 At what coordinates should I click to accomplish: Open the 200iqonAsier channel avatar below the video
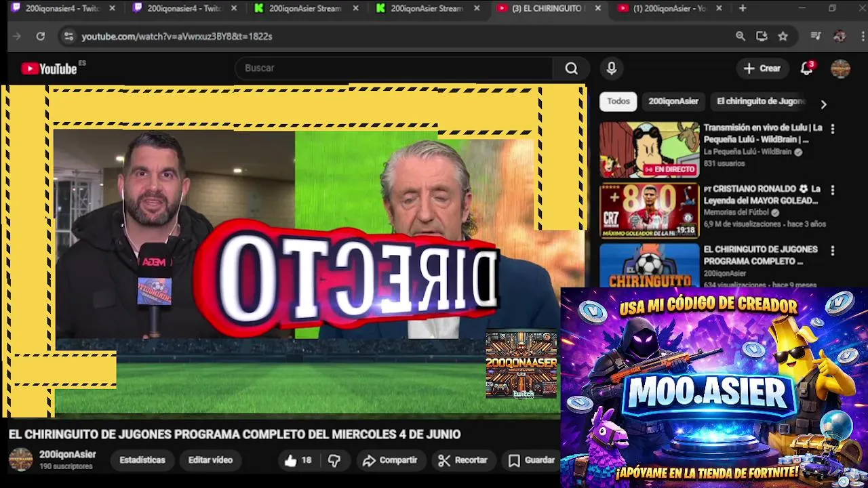pyautogui.click(x=20, y=460)
